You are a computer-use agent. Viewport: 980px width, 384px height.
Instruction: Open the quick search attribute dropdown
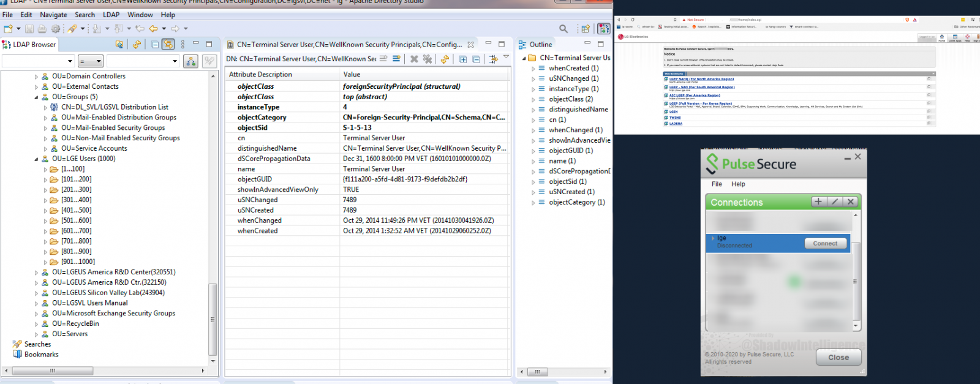point(70,61)
